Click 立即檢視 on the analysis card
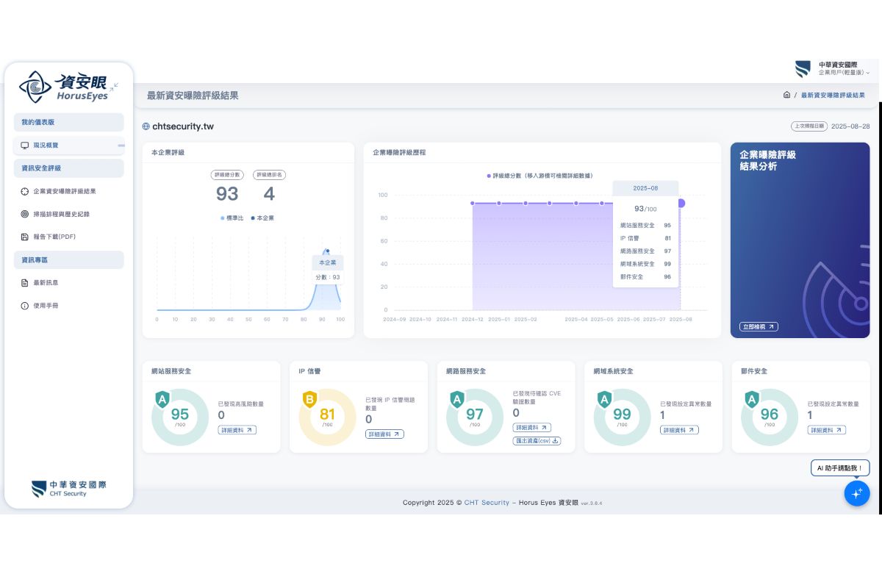882x588 pixels. [759, 326]
